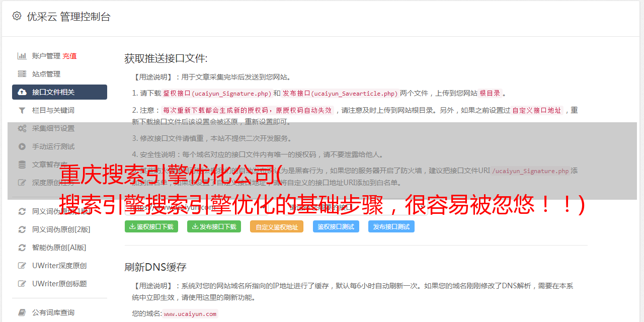Click the 获取推送接口文件 heading

coord(166,58)
